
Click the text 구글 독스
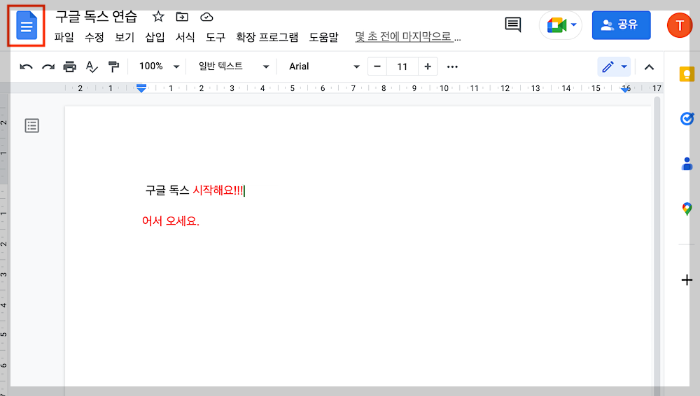(x=167, y=191)
